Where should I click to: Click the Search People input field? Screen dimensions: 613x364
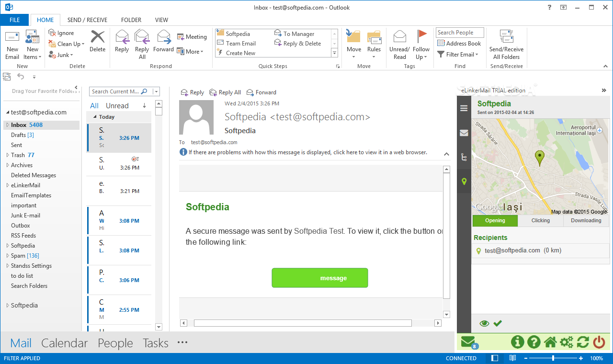point(460,33)
